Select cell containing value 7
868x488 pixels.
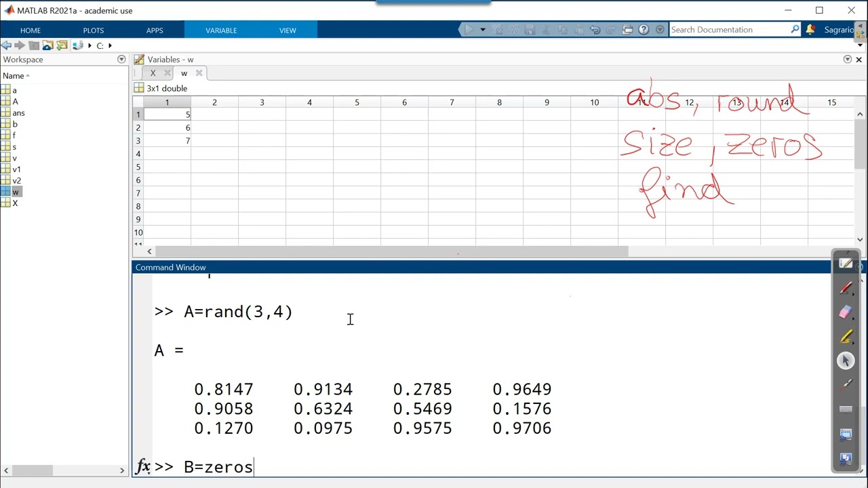[x=167, y=141]
